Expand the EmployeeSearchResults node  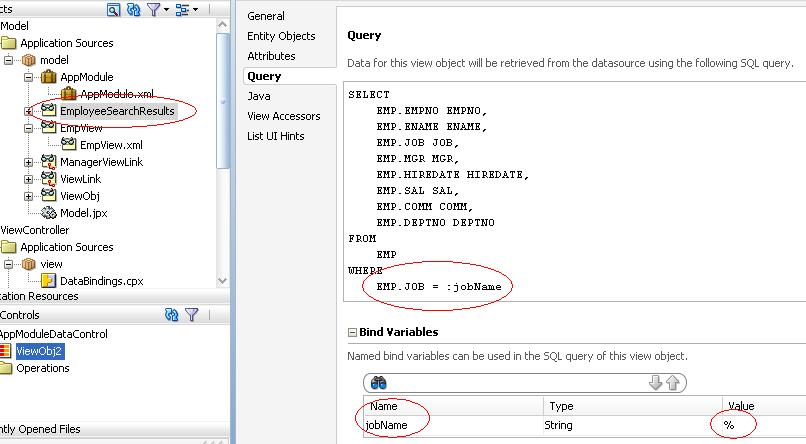click(28, 111)
